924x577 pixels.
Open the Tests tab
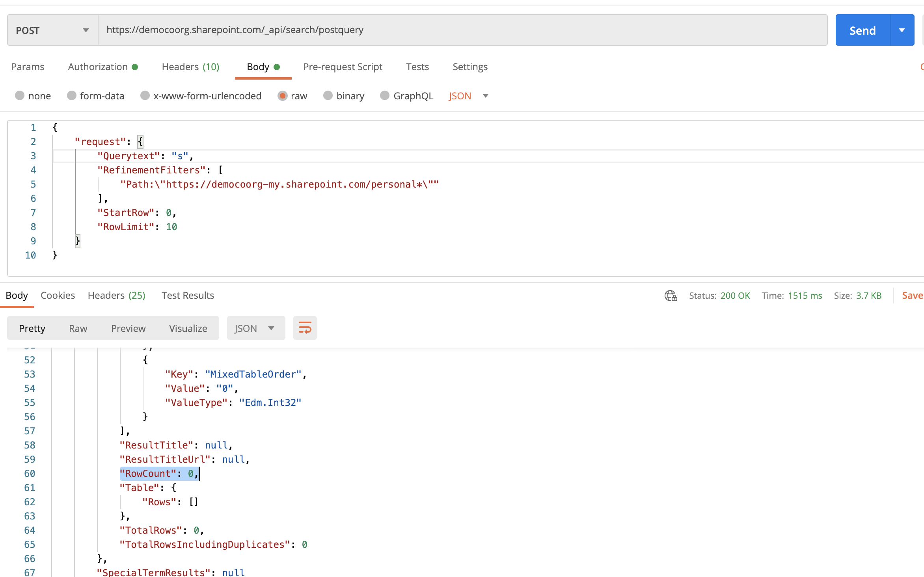[x=417, y=67]
